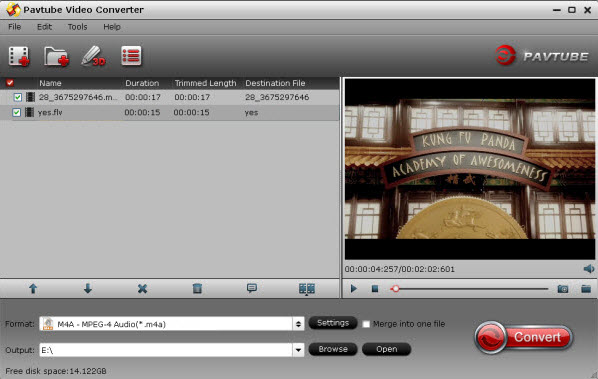
Task: Start conversion with Convert button
Action: [524, 337]
